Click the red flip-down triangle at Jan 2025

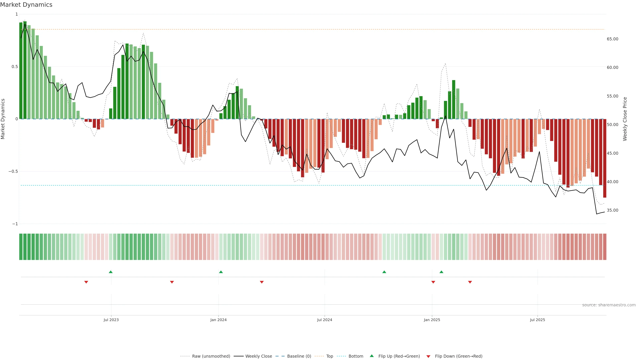coord(433,282)
